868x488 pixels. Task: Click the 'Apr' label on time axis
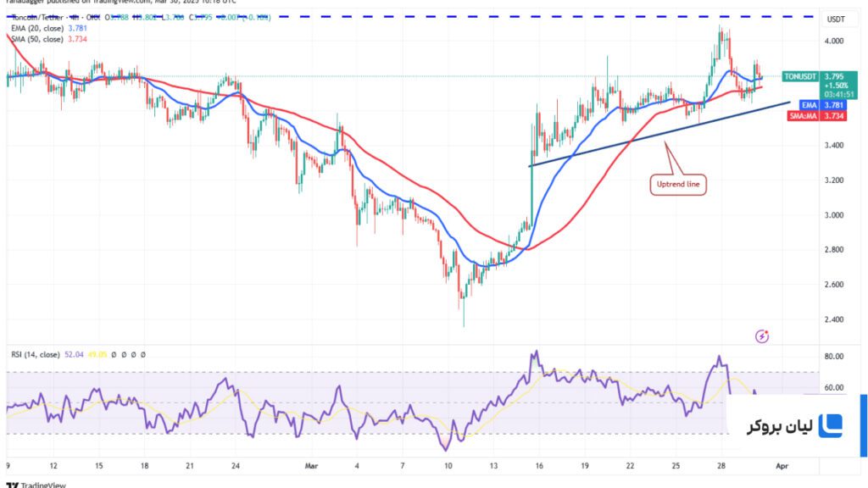click(782, 466)
